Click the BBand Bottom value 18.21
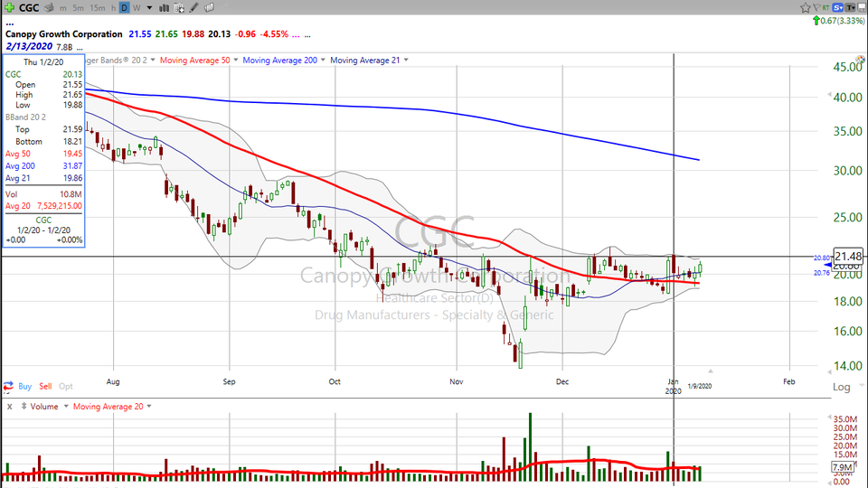 tap(72, 141)
